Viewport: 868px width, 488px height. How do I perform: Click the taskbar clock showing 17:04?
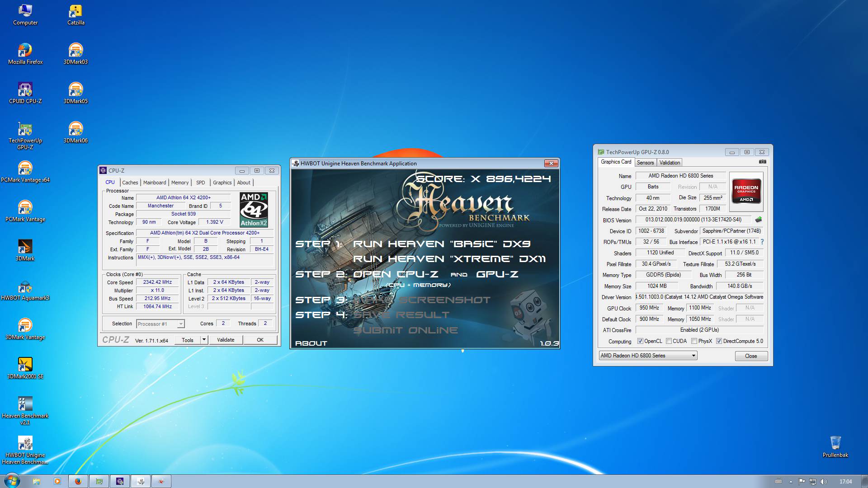click(x=845, y=482)
